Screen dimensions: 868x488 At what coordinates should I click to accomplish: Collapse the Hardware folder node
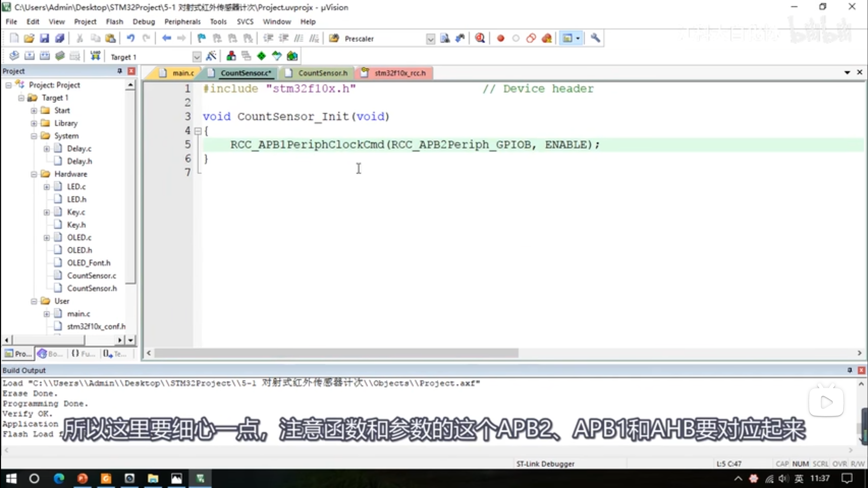pos(34,174)
